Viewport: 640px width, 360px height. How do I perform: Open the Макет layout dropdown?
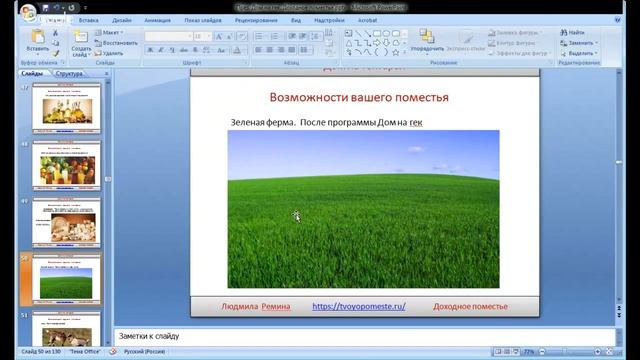(109, 33)
